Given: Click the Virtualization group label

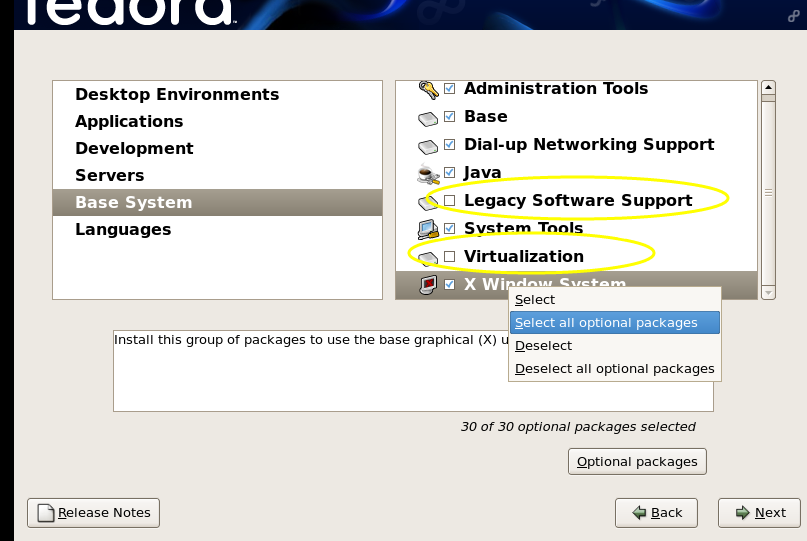Looking at the screenshot, I should click(524, 256).
